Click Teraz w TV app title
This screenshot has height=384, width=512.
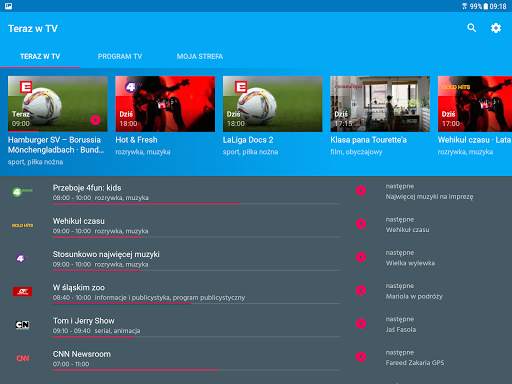[33, 28]
